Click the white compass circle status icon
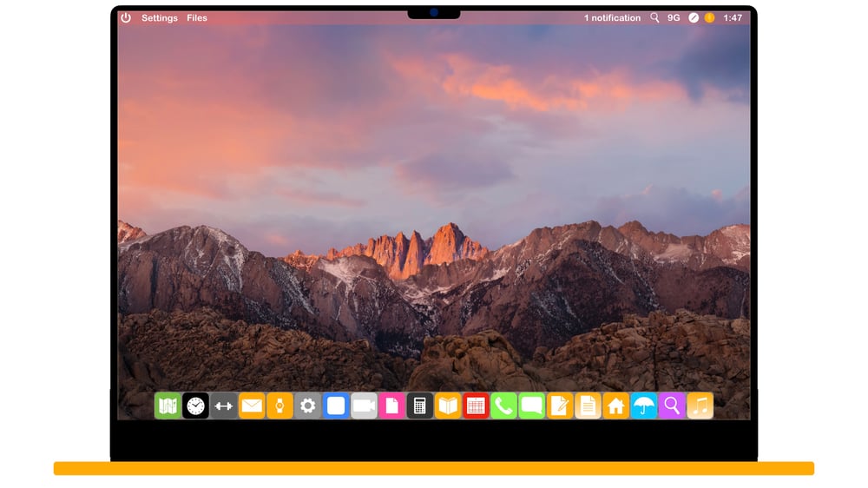The image size is (868, 488). [694, 17]
